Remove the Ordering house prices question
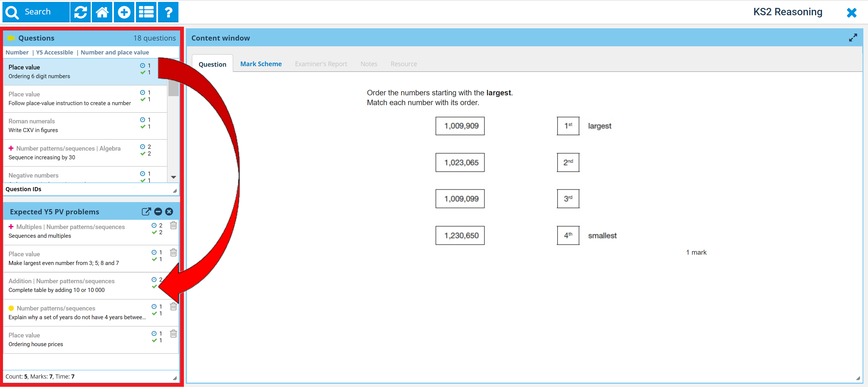Viewport: 868px width, 387px height. (x=173, y=334)
